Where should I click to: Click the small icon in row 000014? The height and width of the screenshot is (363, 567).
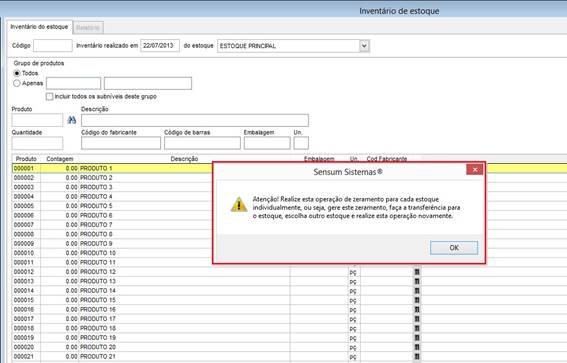tap(417, 291)
